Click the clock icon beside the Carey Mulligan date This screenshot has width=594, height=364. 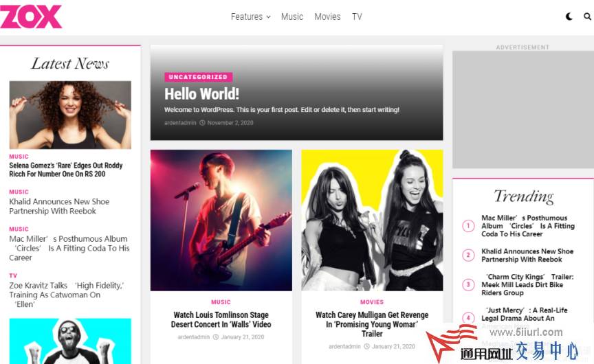pyautogui.click(x=366, y=346)
